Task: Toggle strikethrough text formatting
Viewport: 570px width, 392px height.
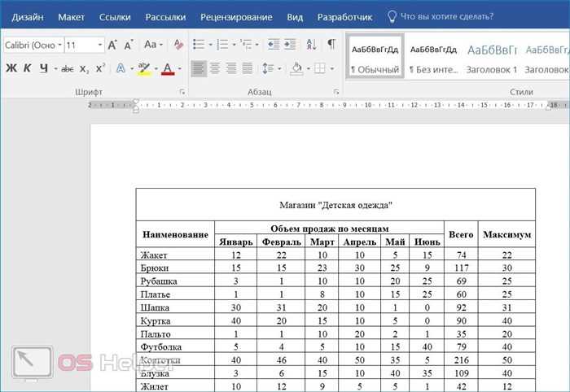Action: [x=68, y=68]
